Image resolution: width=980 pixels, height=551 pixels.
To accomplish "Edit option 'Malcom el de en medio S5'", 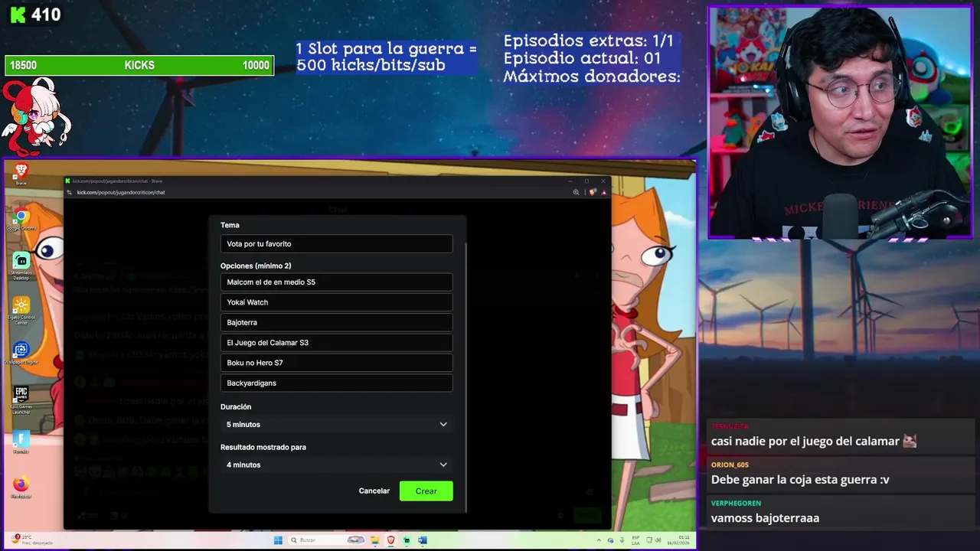I will [x=336, y=282].
